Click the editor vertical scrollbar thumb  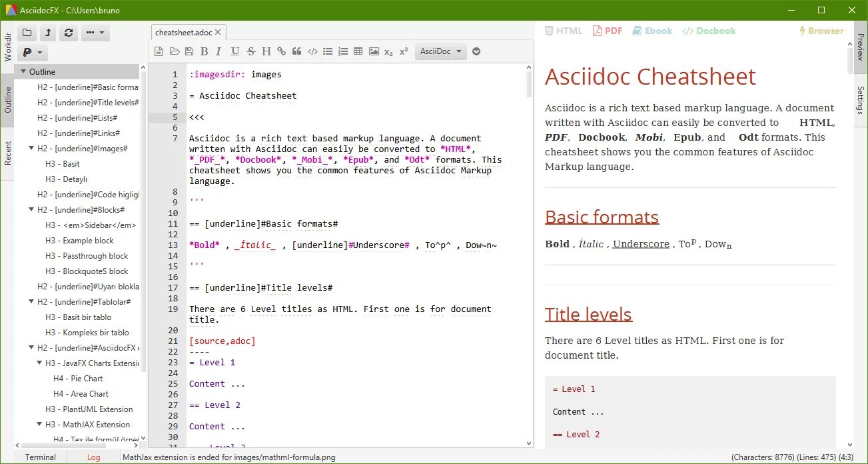(530, 84)
